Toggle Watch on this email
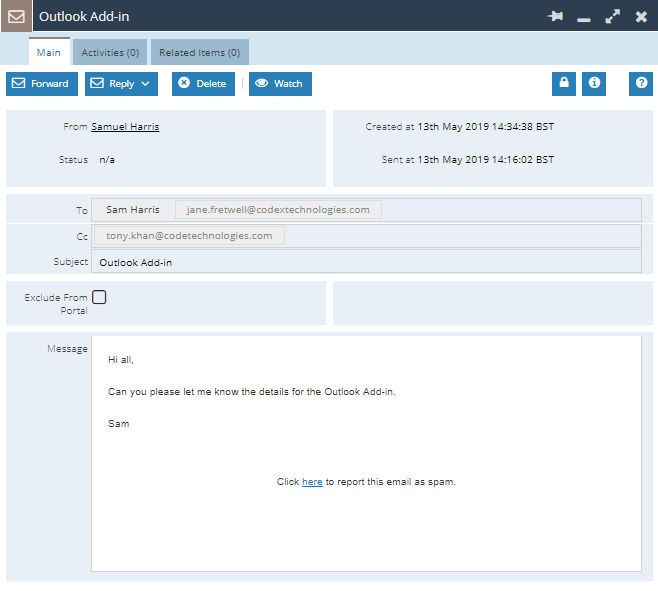 (280, 84)
